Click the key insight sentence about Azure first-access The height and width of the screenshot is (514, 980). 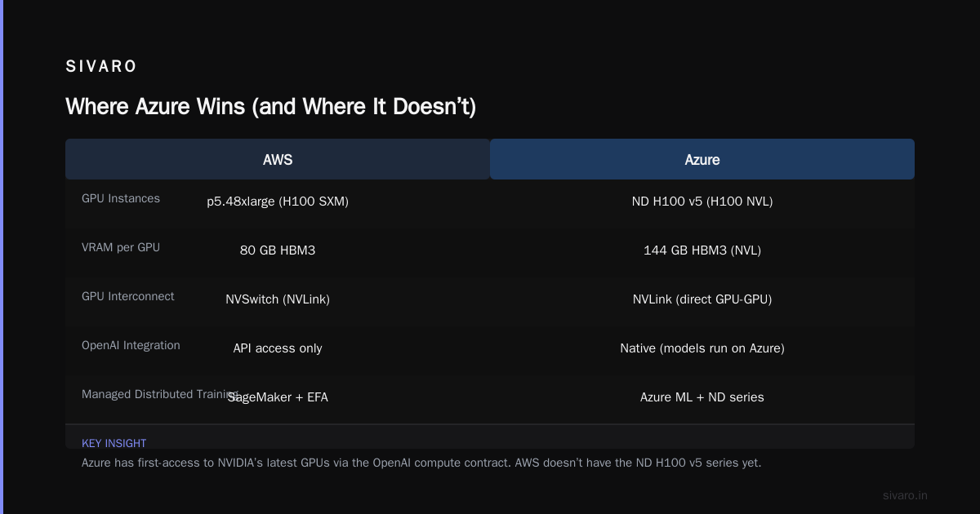(x=421, y=463)
